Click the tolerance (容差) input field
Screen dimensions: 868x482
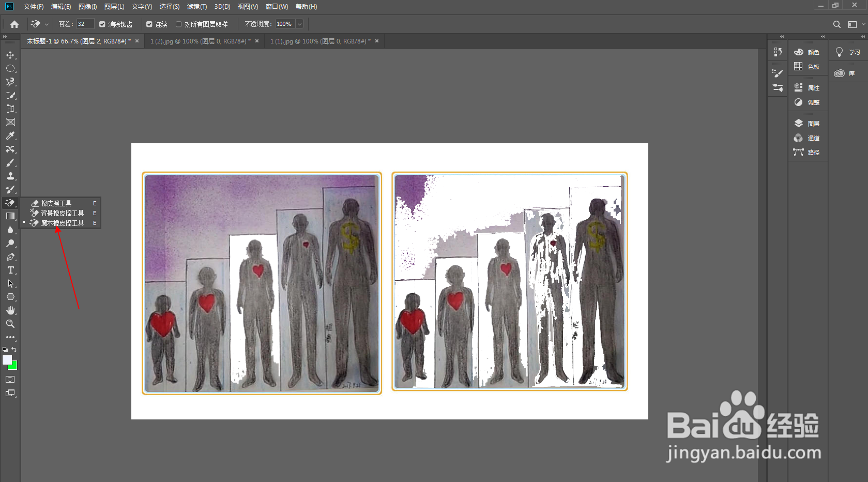coord(85,24)
